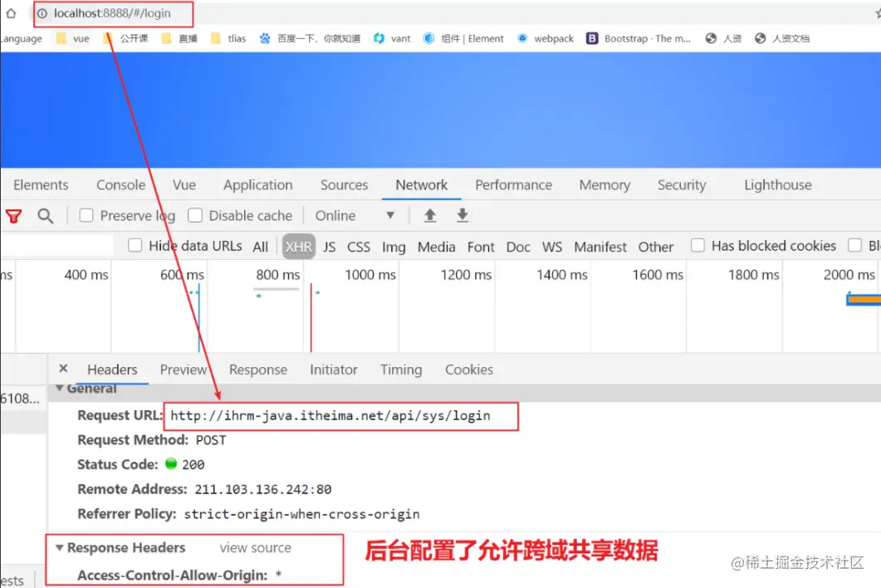Filter requests by Manifest type
Image resolution: width=881 pixels, height=588 pixels.
600,247
